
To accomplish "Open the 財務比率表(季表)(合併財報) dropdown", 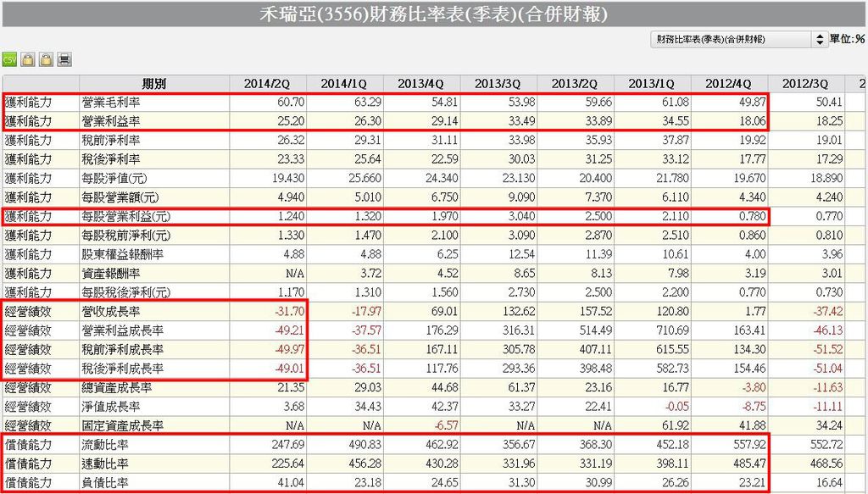I will tap(739, 39).
